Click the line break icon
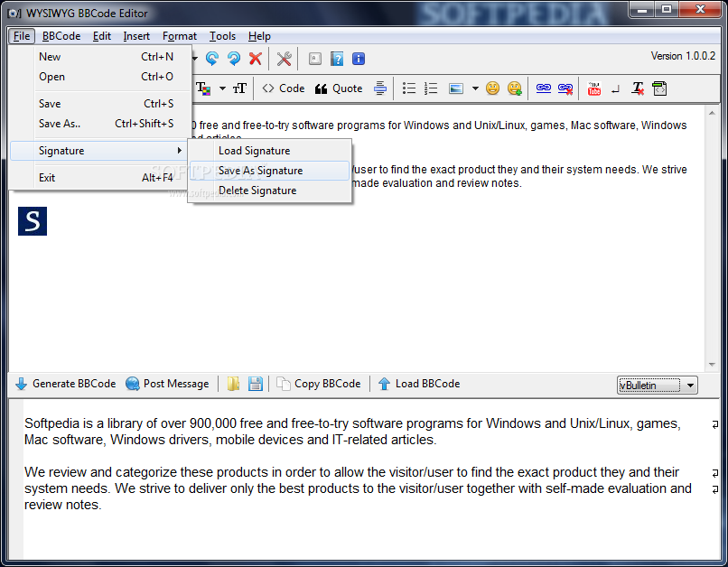The width and height of the screenshot is (728, 567). pos(616,89)
